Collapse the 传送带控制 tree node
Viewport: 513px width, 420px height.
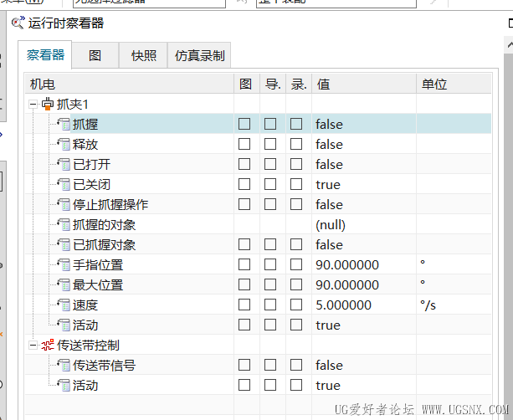point(33,346)
